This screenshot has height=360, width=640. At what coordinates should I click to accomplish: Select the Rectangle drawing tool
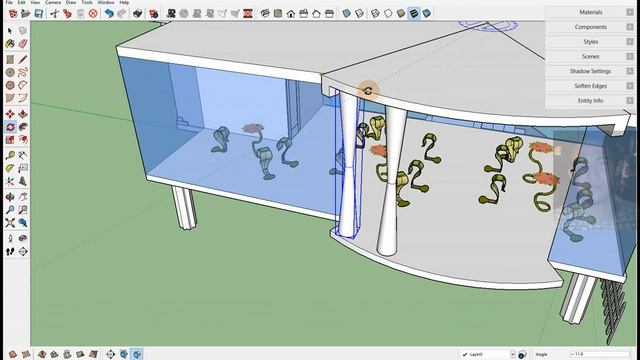click(10, 60)
